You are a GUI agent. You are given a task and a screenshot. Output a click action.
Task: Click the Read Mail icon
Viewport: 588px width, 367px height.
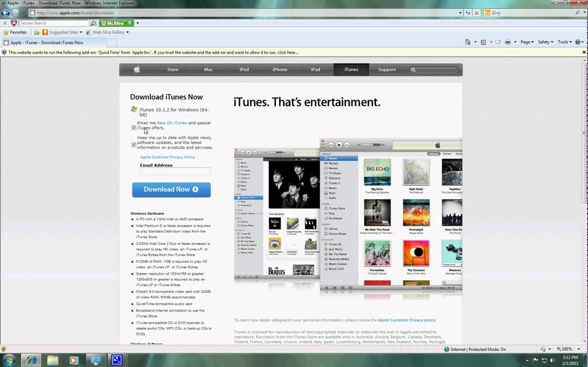coord(498,42)
